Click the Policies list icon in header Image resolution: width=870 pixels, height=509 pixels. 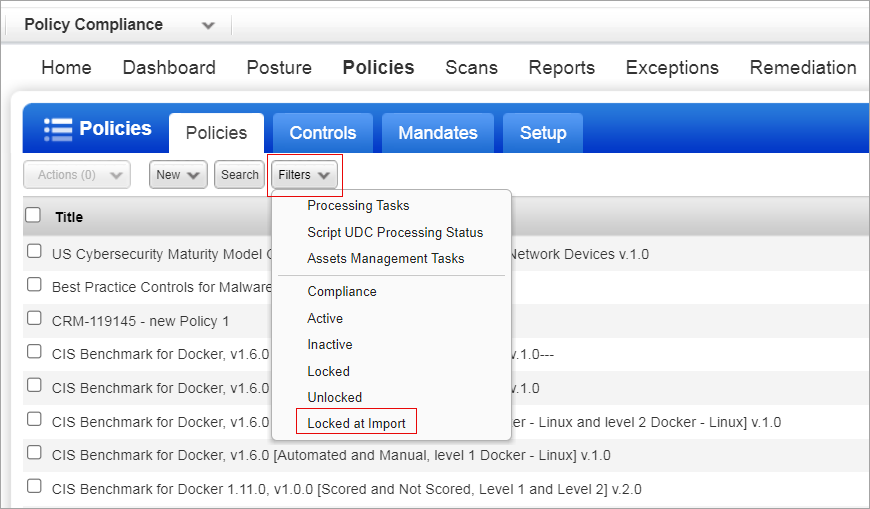tap(58, 129)
